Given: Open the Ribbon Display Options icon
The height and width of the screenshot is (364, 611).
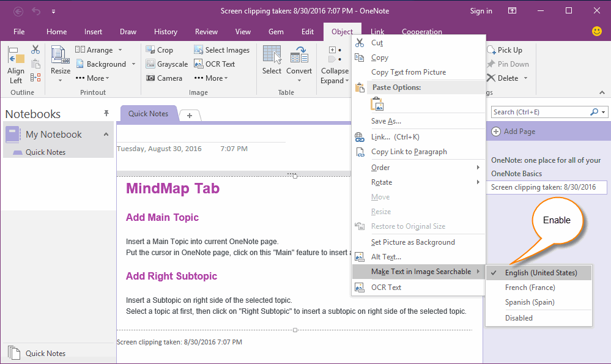Looking at the screenshot, I should [512, 10].
